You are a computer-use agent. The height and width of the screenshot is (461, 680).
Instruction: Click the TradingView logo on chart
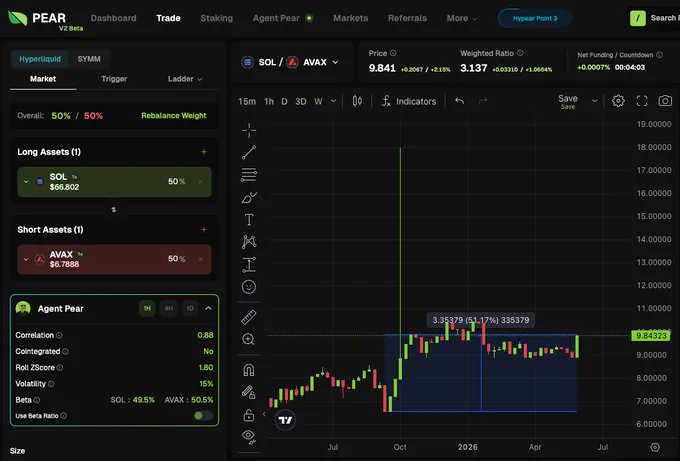click(285, 420)
